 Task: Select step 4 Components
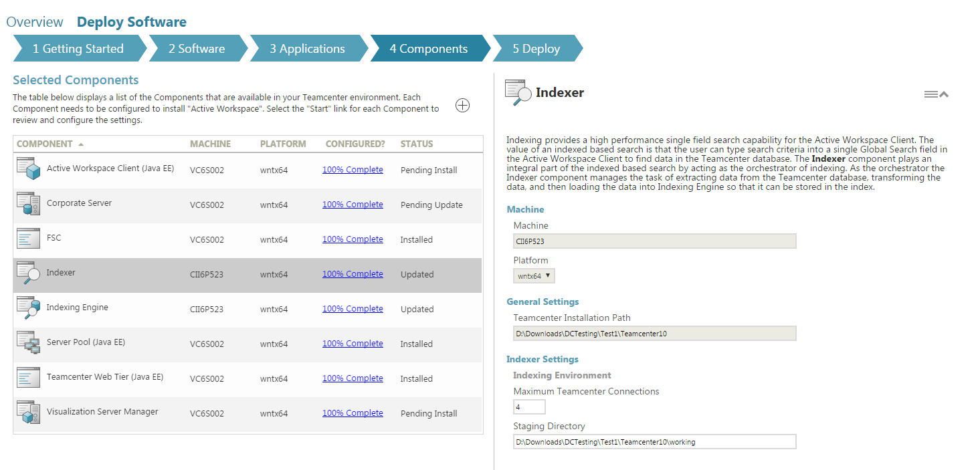tap(429, 48)
